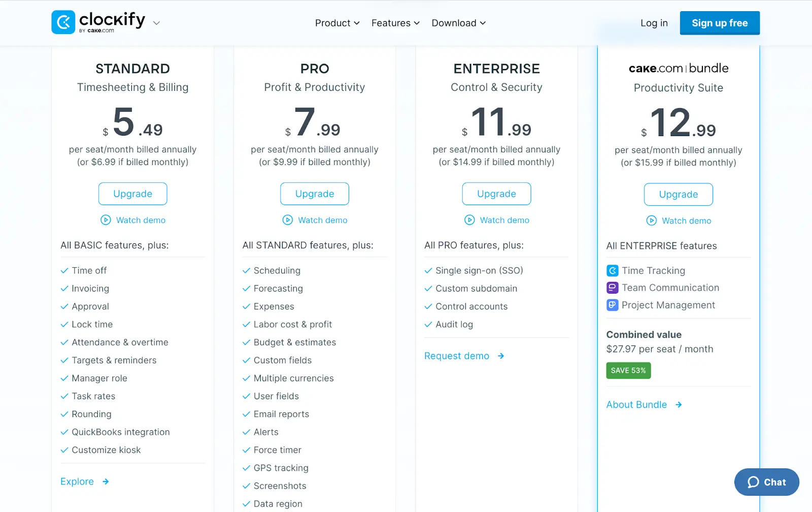Upgrade to the PRO plan

315,194
